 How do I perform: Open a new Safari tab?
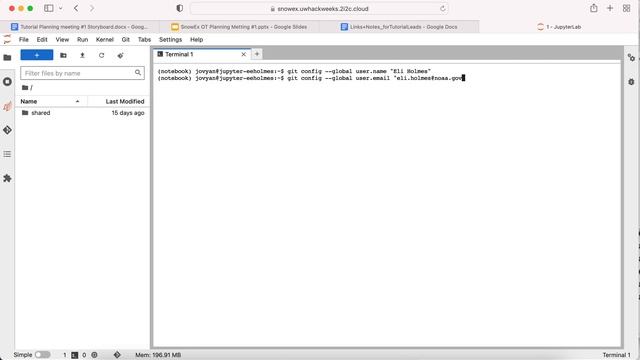610,8
